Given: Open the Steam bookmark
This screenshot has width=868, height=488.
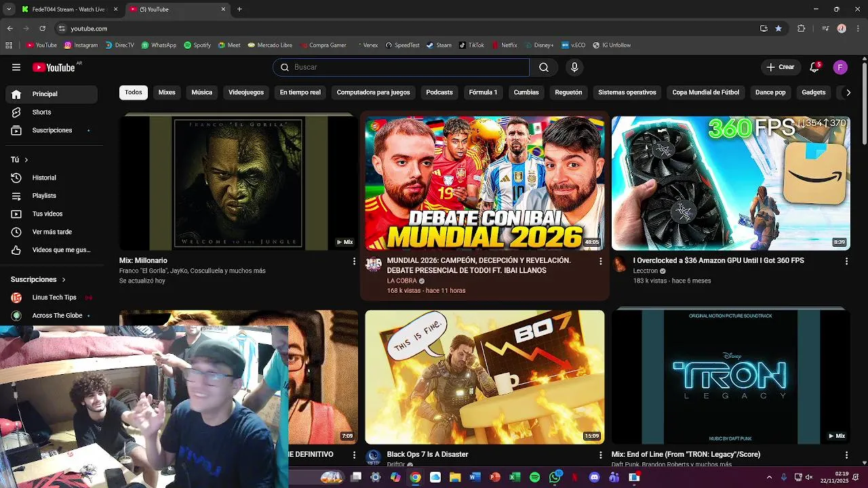Looking at the screenshot, I should (x=439, y=45).
